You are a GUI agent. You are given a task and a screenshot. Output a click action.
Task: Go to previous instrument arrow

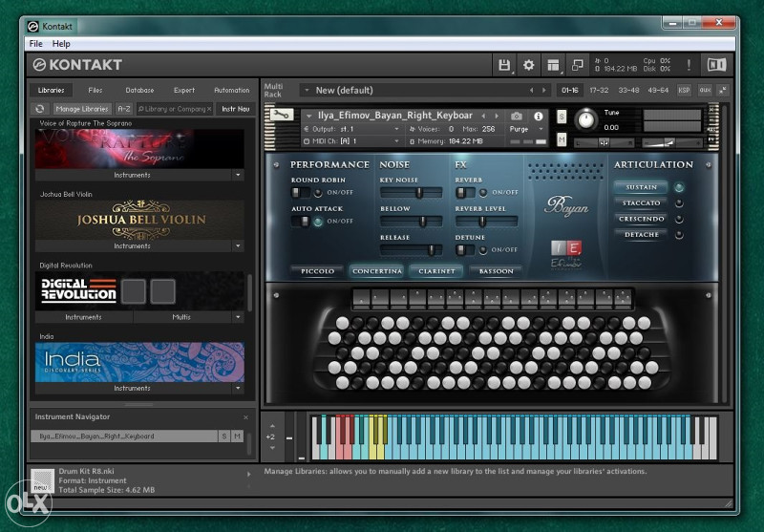pos(483,116)
